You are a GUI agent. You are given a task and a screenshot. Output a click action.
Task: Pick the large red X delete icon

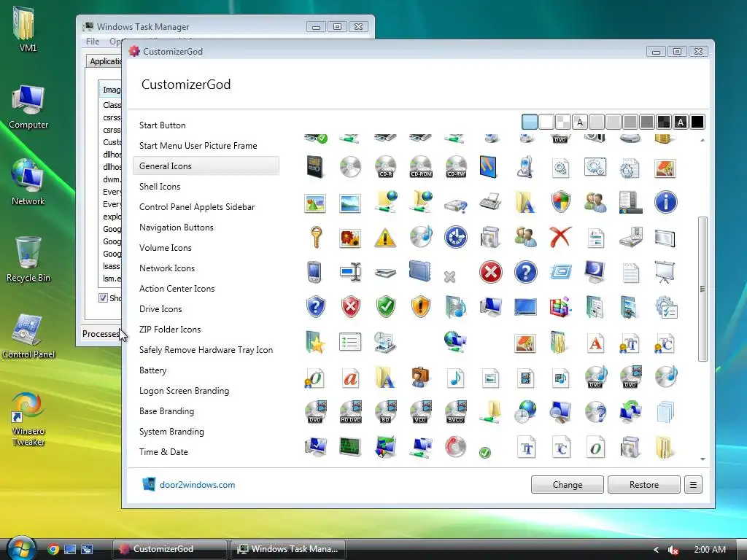point(560,237)
